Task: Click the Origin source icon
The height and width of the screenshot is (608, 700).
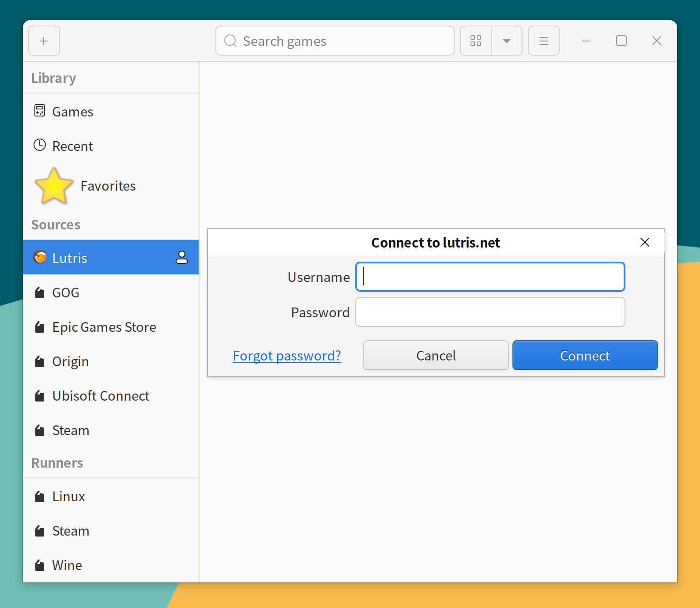Action: pos(40,361)
